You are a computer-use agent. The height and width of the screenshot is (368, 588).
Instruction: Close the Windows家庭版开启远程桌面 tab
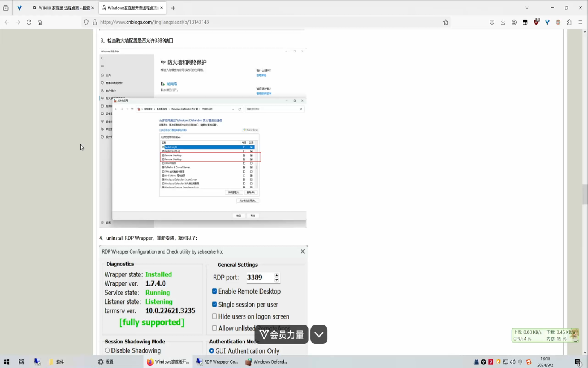[x=162, y=8]
